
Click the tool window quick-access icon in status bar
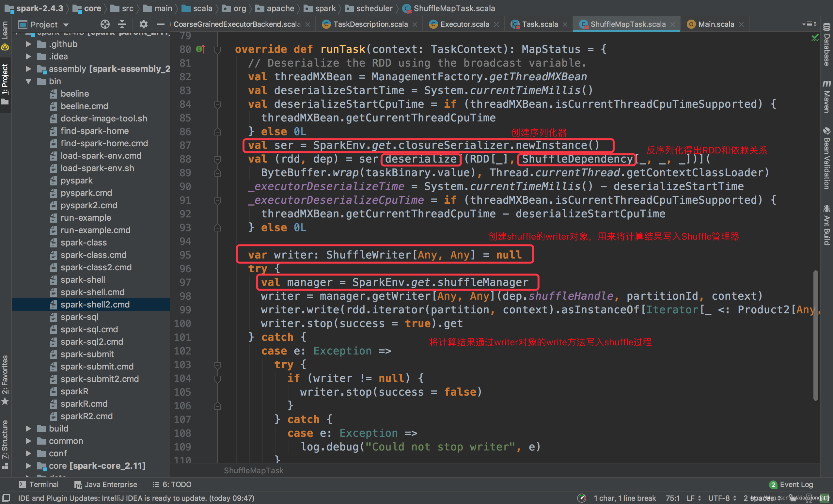6,498
